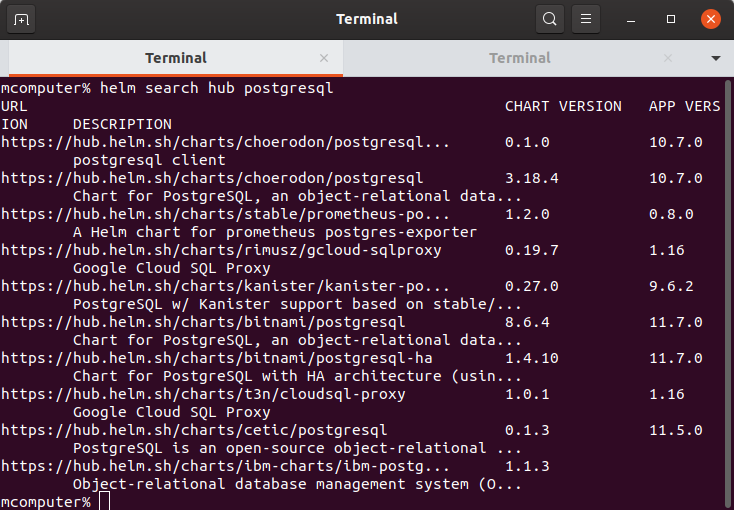
Task: Click the ibm-charts/ibm-postg... URL
Action: click(225, 466)
